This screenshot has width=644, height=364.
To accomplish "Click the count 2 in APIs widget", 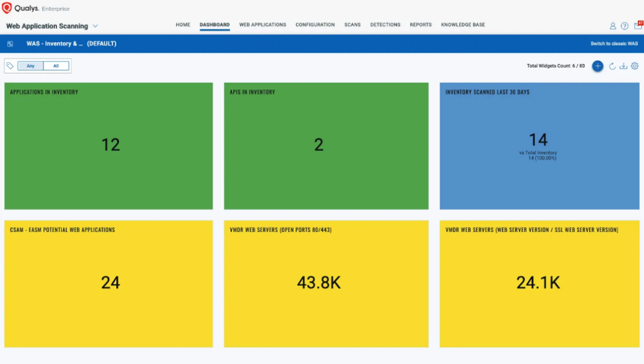I will 319,145.
